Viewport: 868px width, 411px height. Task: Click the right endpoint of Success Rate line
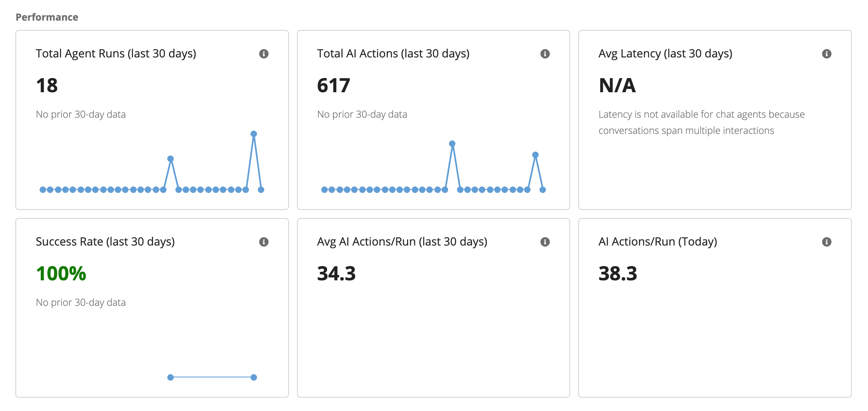coord(254,377)
